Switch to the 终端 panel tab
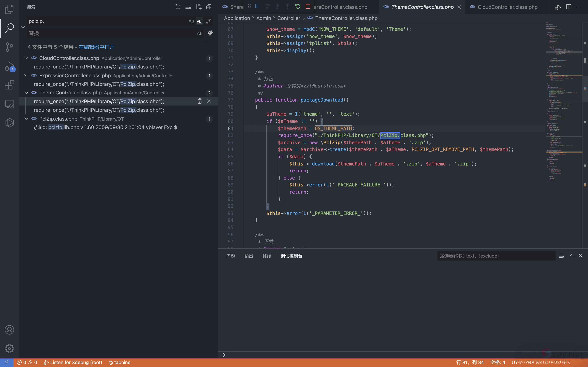Viewport: 588px width, 367px height. coord(267,256)
